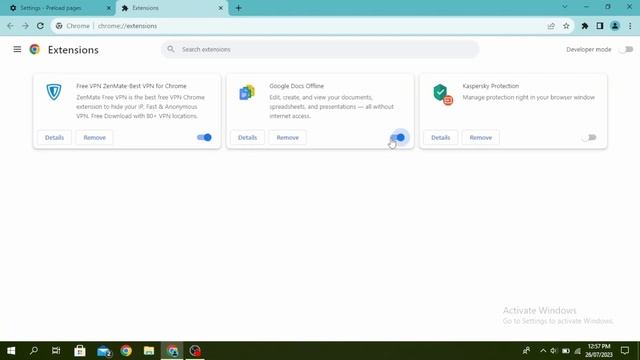The height and width of the screenshot is (360, 640).
Task: Open the Extensions main menu hamburger
Action: pos(17,49)
